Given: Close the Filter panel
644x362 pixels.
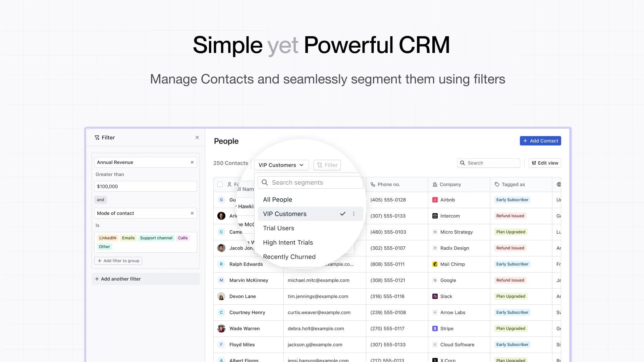Looking at the screenshot, I should (197, 137).
